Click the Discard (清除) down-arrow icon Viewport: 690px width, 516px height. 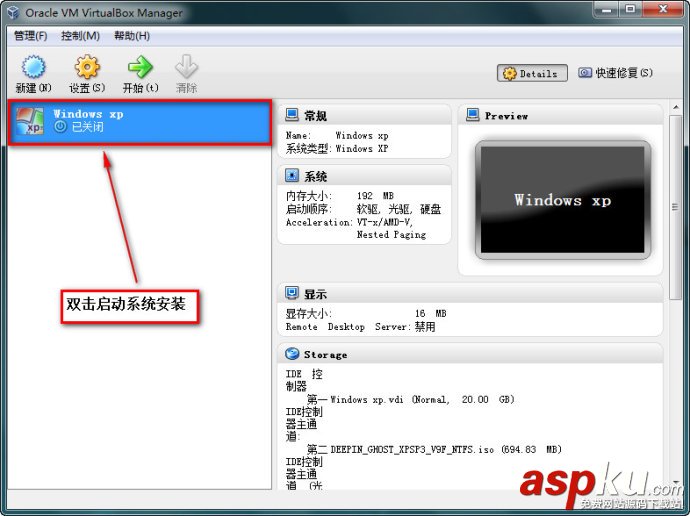coord(186,67)
